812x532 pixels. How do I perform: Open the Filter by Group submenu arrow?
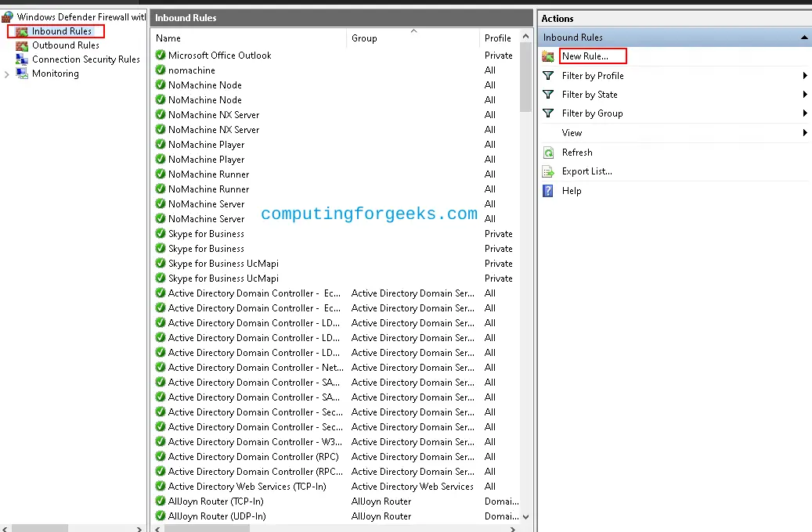point(804,113)
